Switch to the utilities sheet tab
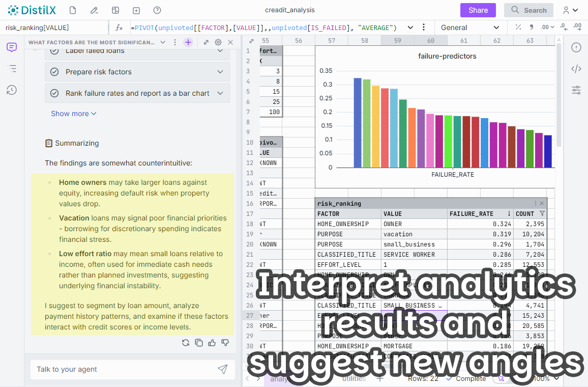Image resolution: width=588 pixels, height=387 pixels. (x=354, y=378)
